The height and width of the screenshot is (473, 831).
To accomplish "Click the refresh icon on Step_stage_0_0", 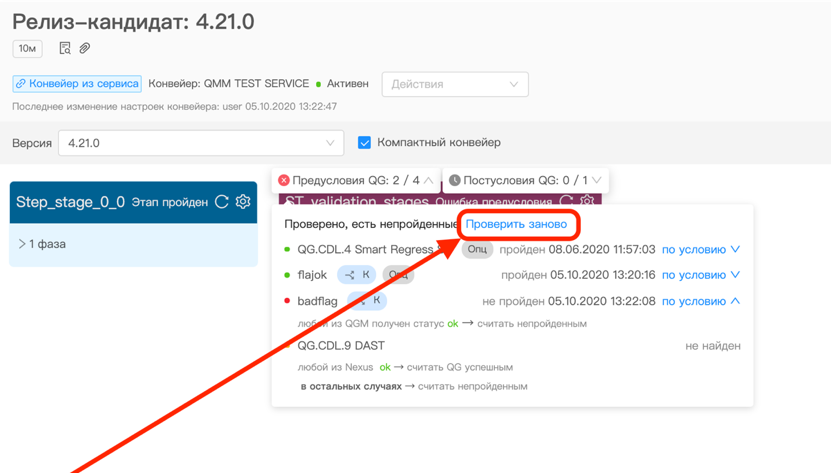I will tap(222, 202).
